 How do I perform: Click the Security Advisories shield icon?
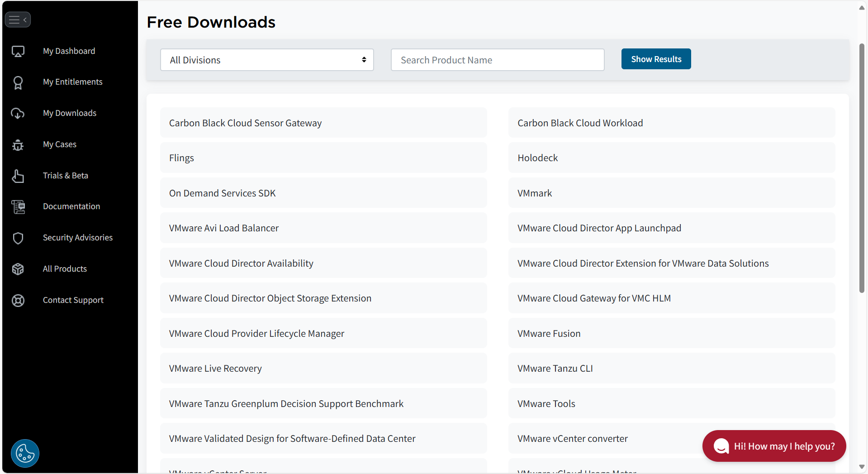click(18, 238)
